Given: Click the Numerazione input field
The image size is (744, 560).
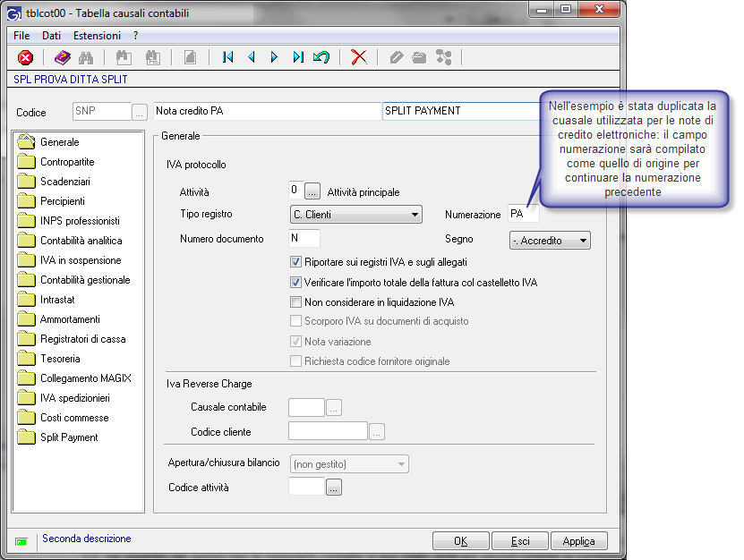Looking at the screenshot, I should click(x=524, y=214).
